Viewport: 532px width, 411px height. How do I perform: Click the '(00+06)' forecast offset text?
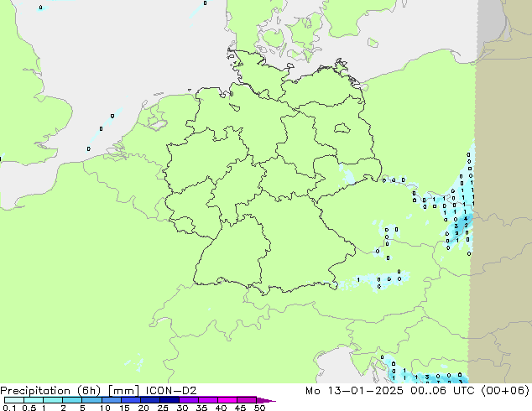coord(505,391)
